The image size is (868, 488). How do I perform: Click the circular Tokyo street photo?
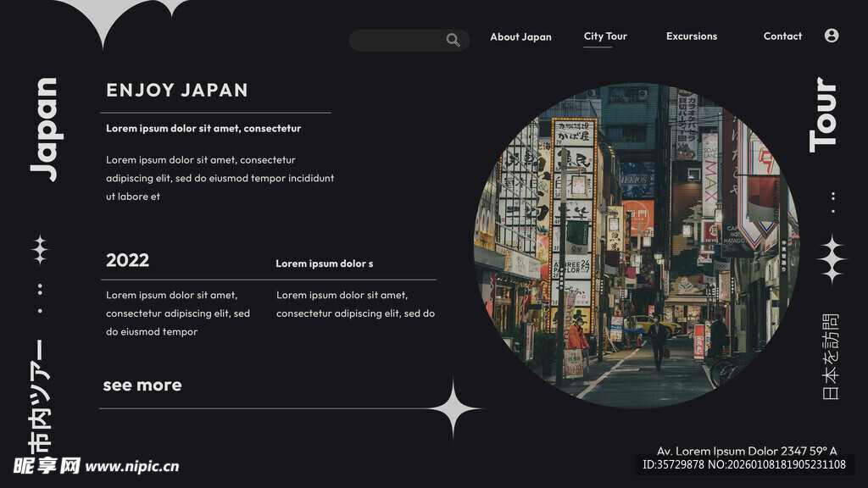pos(636,246)
